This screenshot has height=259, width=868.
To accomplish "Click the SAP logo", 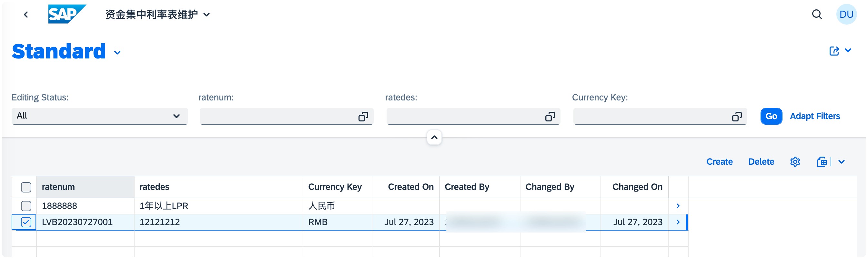I will coord(67,14).
